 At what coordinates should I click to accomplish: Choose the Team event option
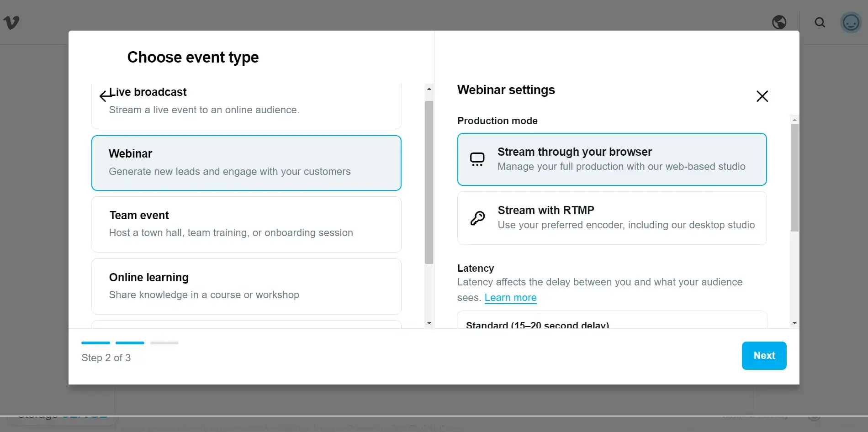click(246, 224)
